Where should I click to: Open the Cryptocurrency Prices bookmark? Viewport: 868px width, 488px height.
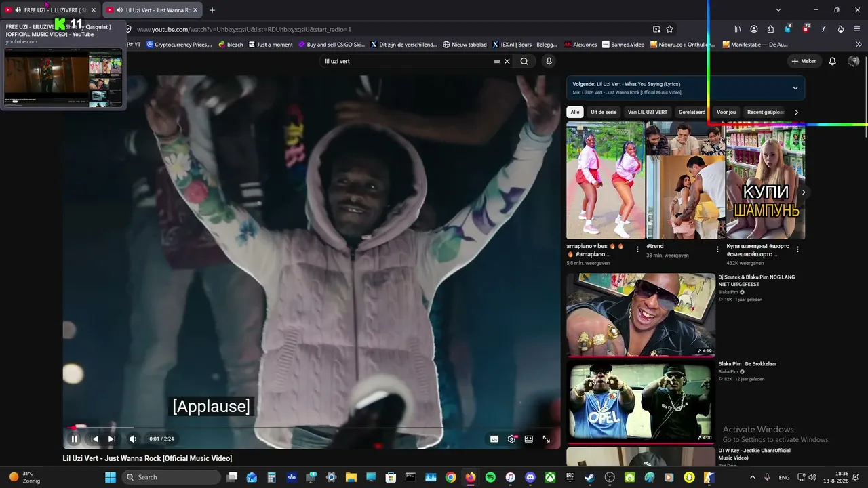[179, 45]
